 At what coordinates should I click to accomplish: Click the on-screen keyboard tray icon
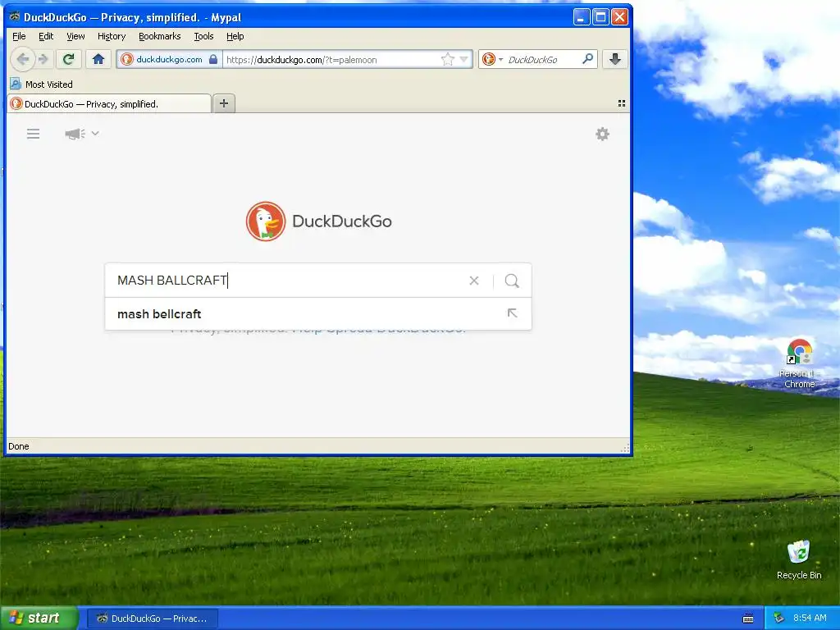[748, 619]
